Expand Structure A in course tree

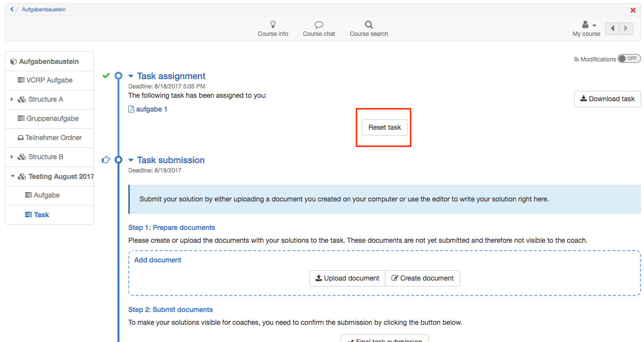12,99
